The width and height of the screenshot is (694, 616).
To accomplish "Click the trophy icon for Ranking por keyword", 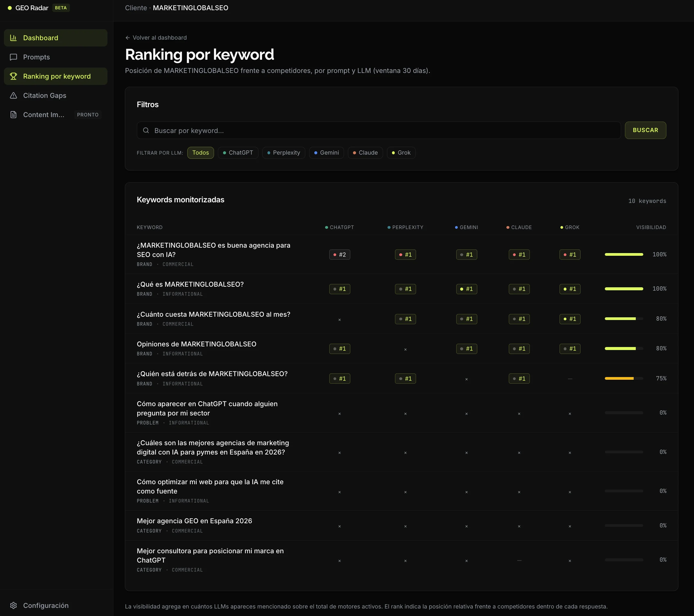I will [x=13, y=76].
